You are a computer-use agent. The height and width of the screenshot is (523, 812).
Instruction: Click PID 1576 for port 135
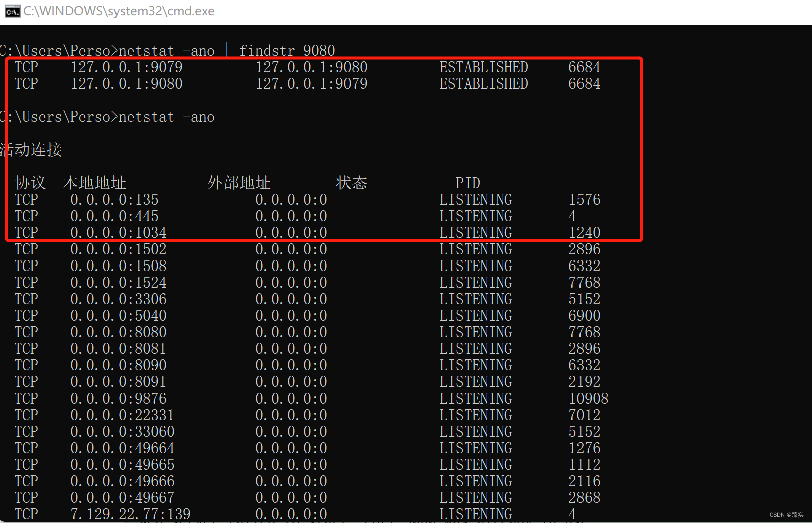(585, 200)
